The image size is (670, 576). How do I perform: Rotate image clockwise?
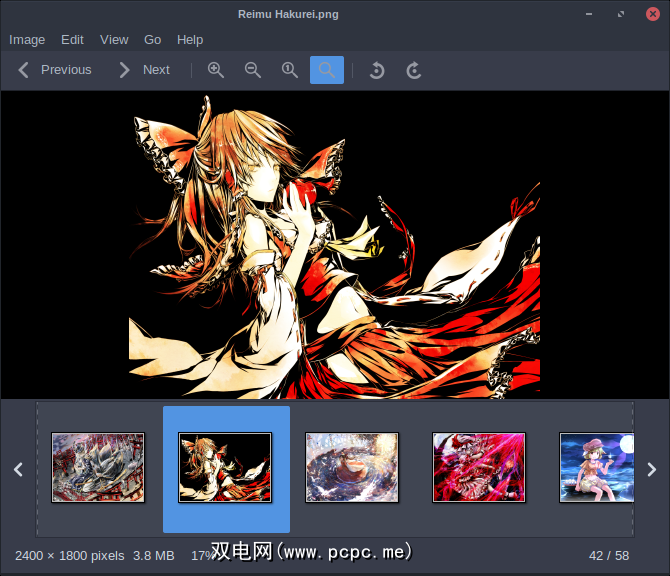[414, 70]
